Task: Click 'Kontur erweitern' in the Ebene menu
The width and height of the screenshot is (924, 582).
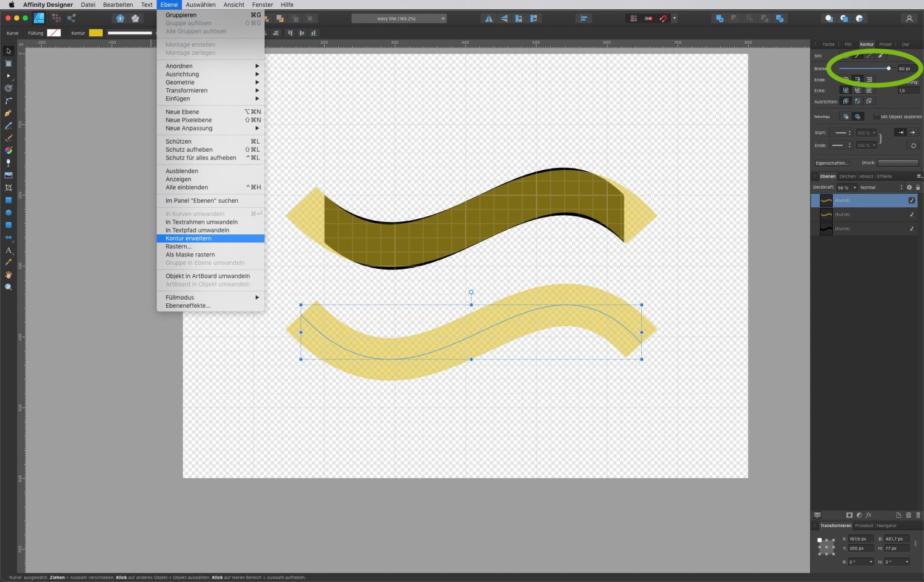Action: (188, 238)
